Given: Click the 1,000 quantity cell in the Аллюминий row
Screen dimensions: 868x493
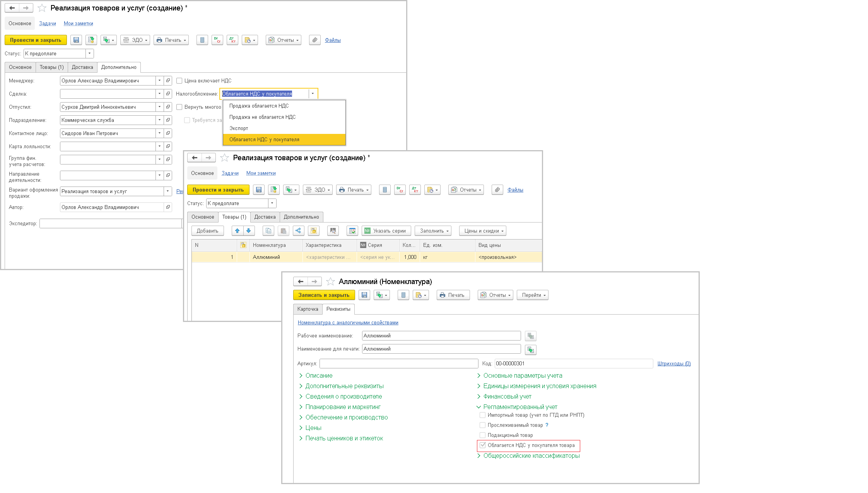Looking at the screenshot, I should pos(409,257).
